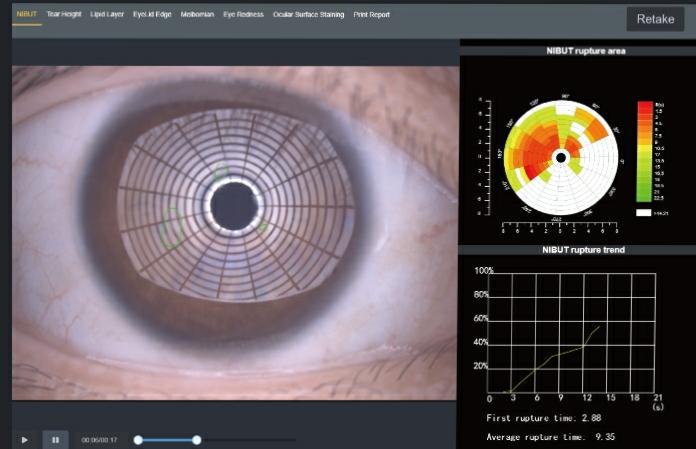Click the Retake button
Image resolution: width=696 pixels, height=449 pixels.
pos(655,19)
